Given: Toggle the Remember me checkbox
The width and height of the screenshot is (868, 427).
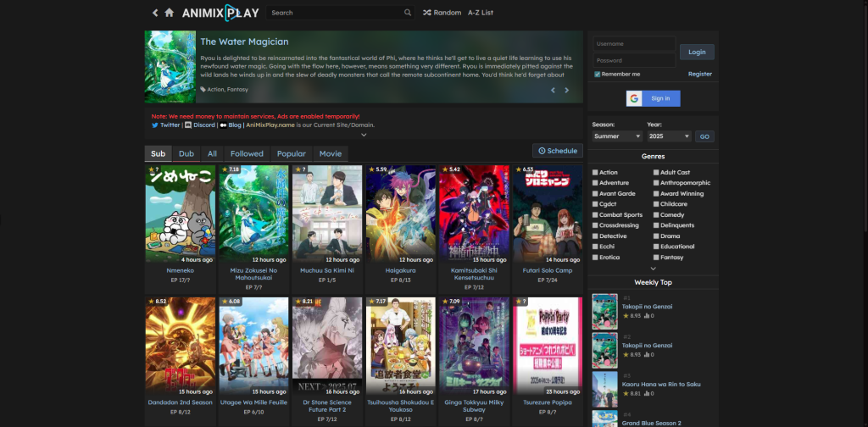Looking at the screenshot, I should (598, 74).
